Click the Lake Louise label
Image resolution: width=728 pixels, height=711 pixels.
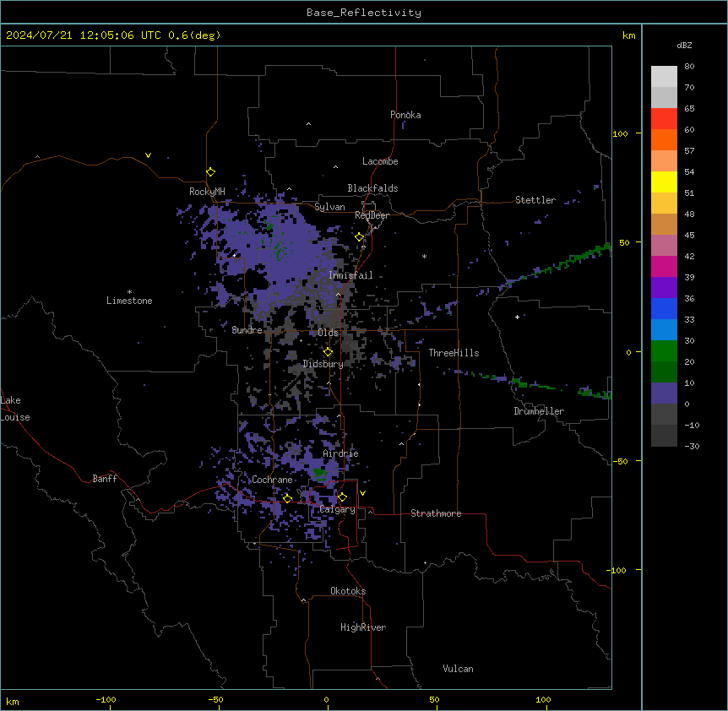click(15, 409)
